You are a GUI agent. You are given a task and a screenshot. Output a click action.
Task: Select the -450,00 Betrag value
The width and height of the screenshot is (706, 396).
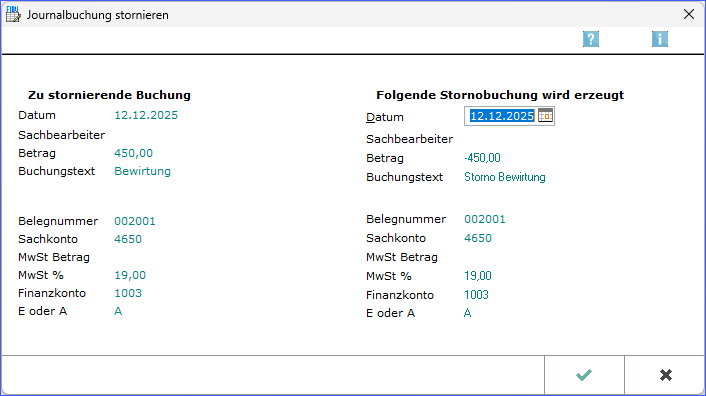tap(482, 158)
